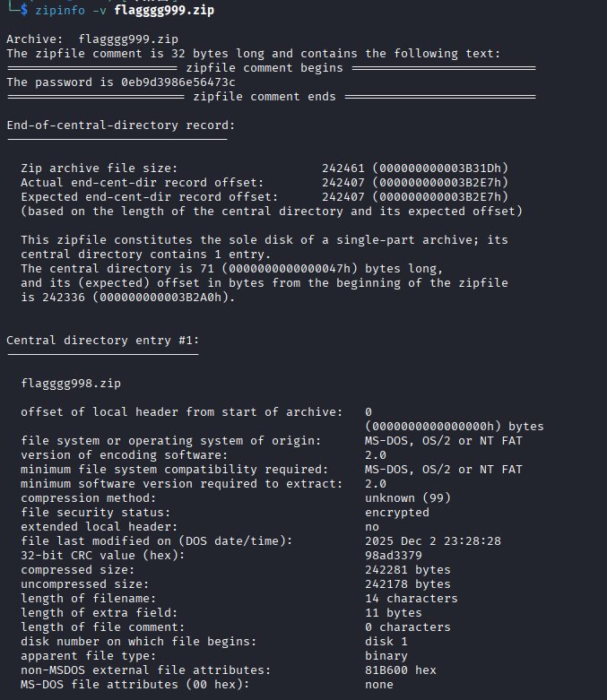Click the apparent file type value binary
This screenshot has height=700, width=607.
[386, 655]
